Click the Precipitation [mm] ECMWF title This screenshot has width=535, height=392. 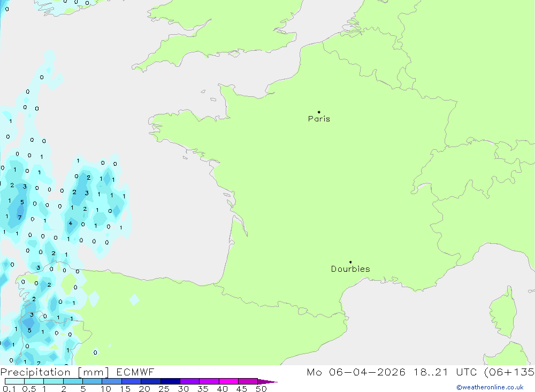pos(77,372)
